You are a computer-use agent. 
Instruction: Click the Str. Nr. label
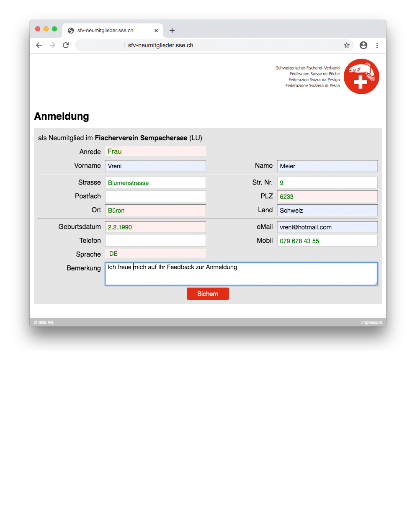[263, 183]
